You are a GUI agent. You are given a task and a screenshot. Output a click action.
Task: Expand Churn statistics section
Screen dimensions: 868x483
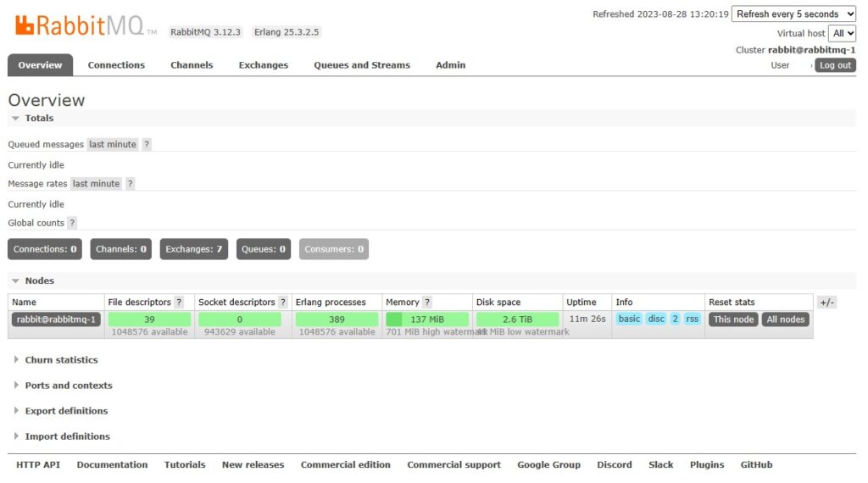pyautogui.click(x=55, y=360)
